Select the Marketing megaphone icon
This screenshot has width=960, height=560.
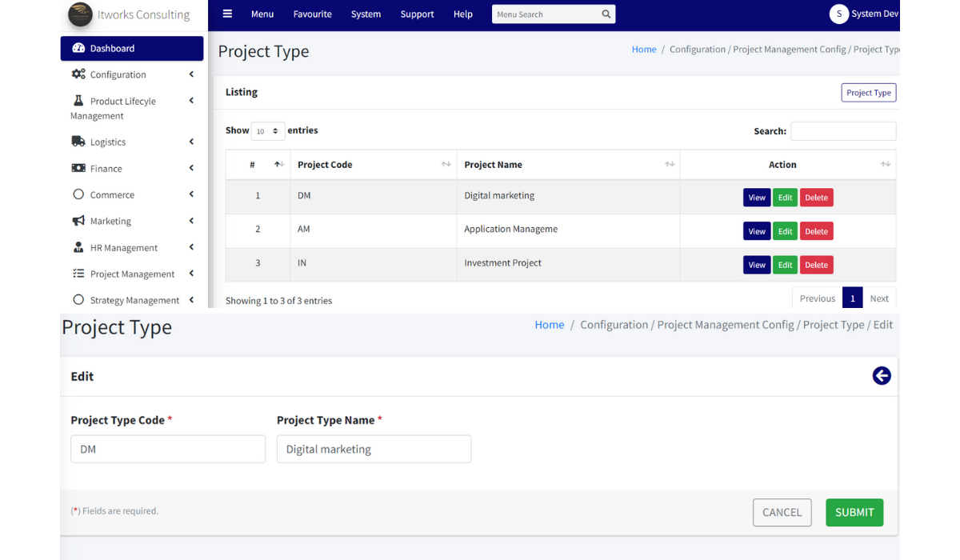click(77, 221)
